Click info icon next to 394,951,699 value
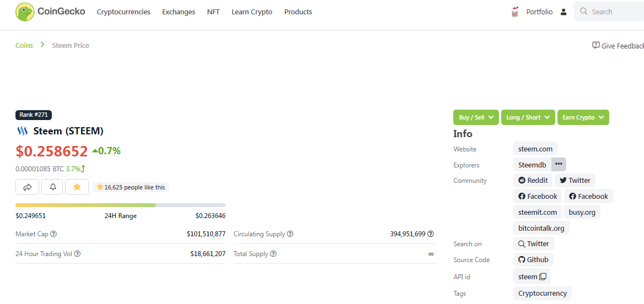644x304 pixels. [x=431, y=234]
